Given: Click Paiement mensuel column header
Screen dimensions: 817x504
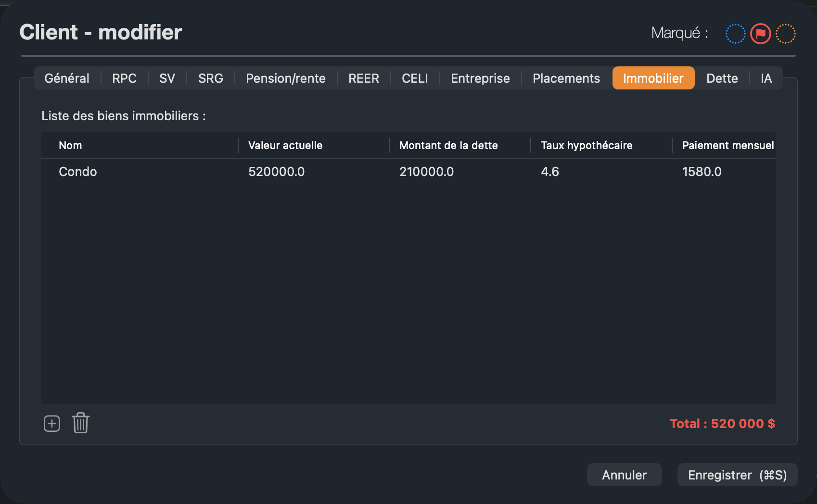Looking at the screenshot, I should point(725,145).
